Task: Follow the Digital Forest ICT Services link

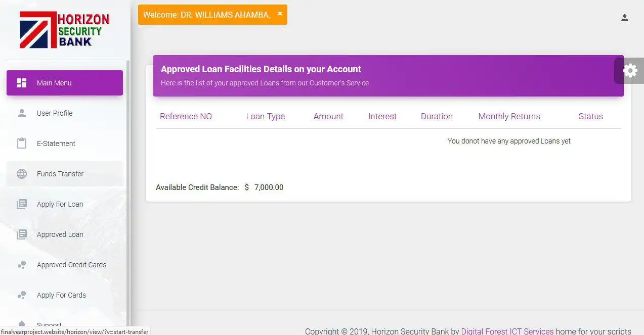Action: (507, 331)
